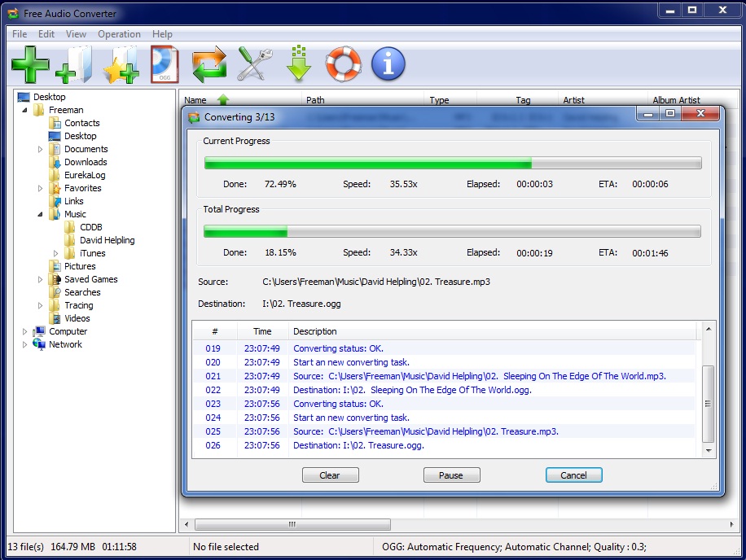Expand the Documents folder tree node
746x560 pixels.
[40, 149]
